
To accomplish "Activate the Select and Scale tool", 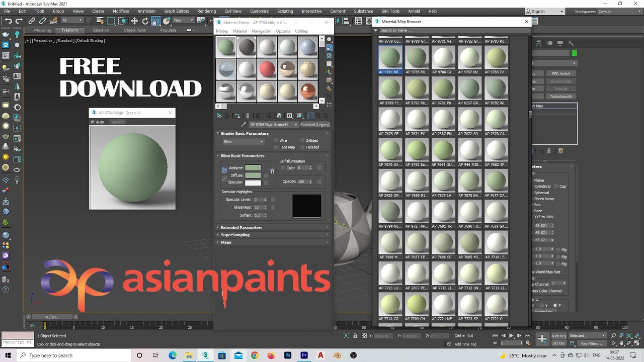I will [156, 21].
